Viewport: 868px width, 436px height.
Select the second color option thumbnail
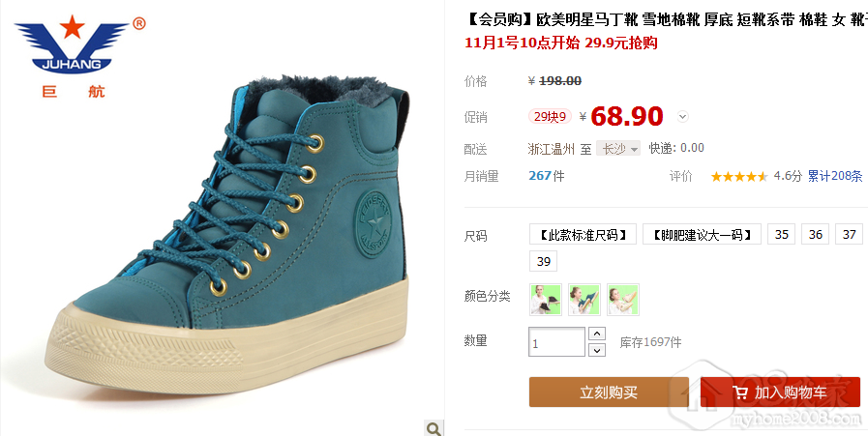584,300
